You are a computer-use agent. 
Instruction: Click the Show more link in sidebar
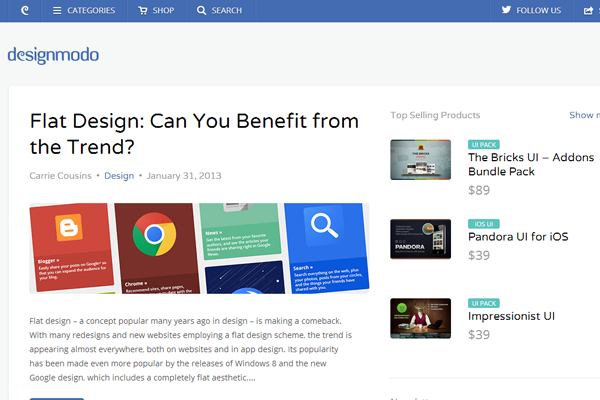[584, 115]
